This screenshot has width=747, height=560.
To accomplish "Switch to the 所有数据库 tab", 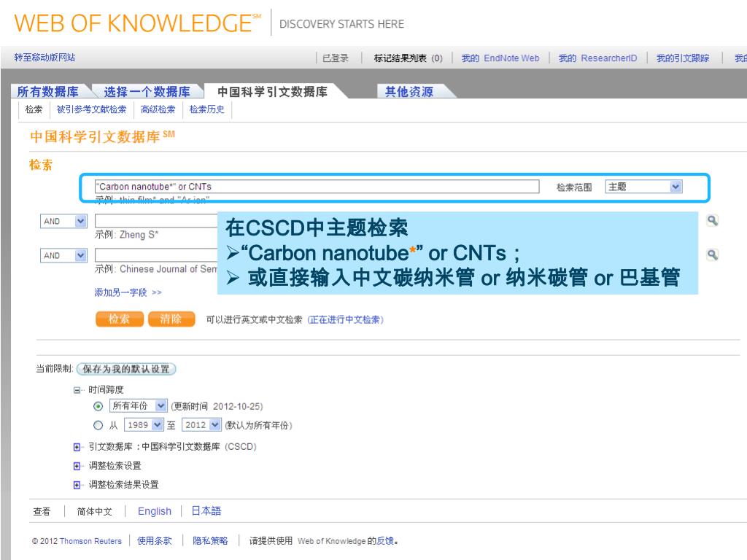I will 47,91.
